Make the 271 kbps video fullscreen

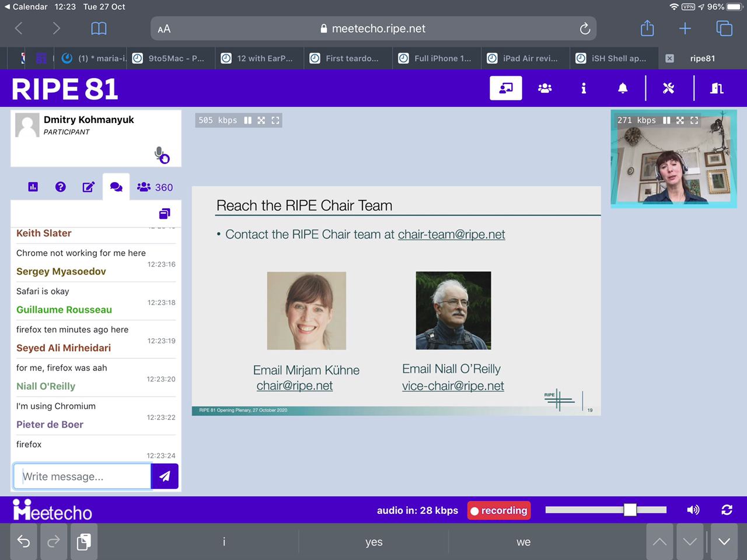click(694, 120)
